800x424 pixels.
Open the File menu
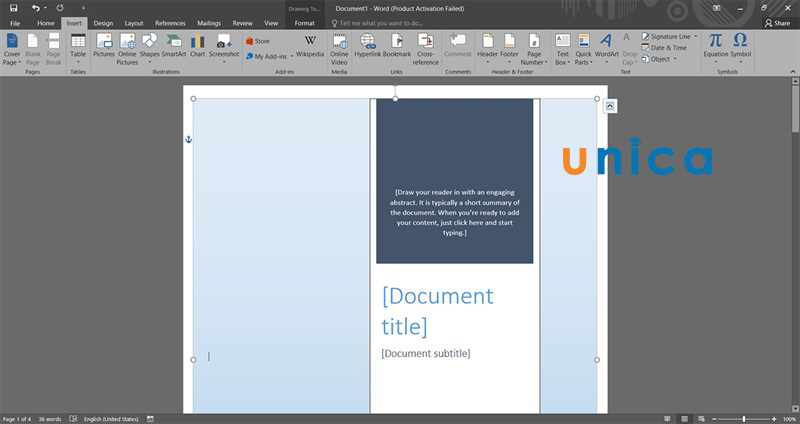[x=15, y=23]
